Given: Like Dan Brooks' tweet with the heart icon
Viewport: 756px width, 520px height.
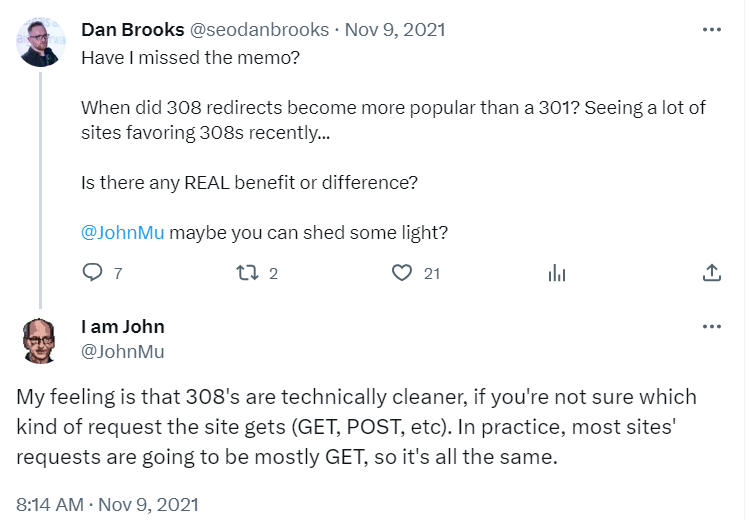Looking at the screenshot, I should (x=402, y=272).
